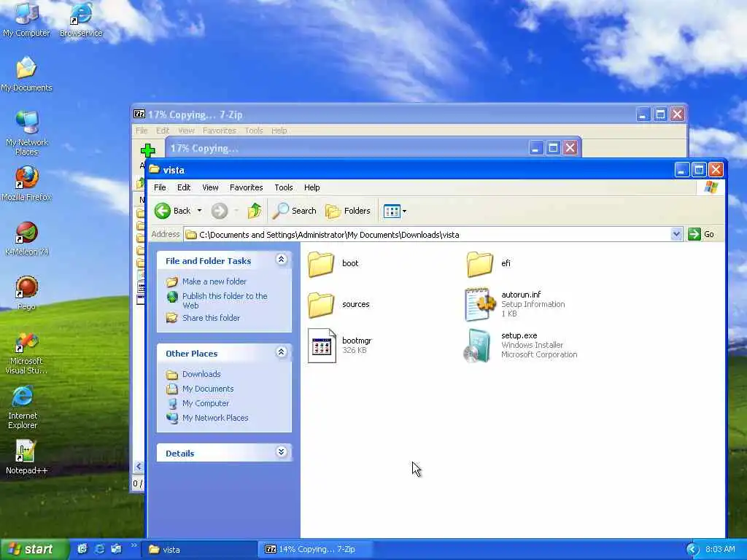The width and height of the screenshot is (747, 560).
Task: Click the Search toolbar button
Action: pyautogui.click(x=295, y=211)
